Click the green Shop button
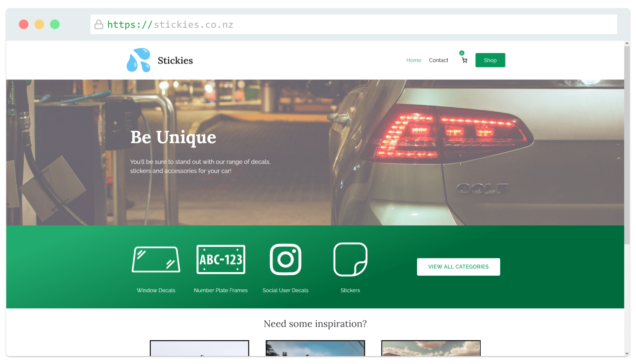Viewport: 636px width, 364px height. coord(490,60)
